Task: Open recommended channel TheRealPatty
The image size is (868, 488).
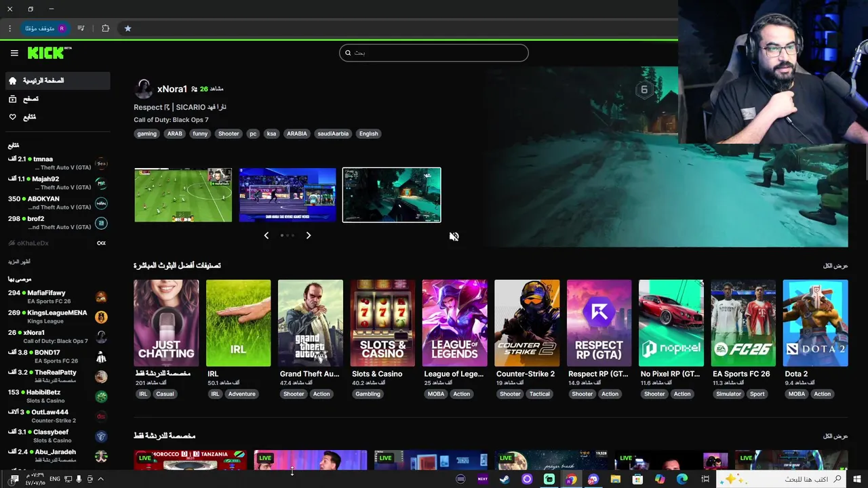Action: (x=57, y=376)
